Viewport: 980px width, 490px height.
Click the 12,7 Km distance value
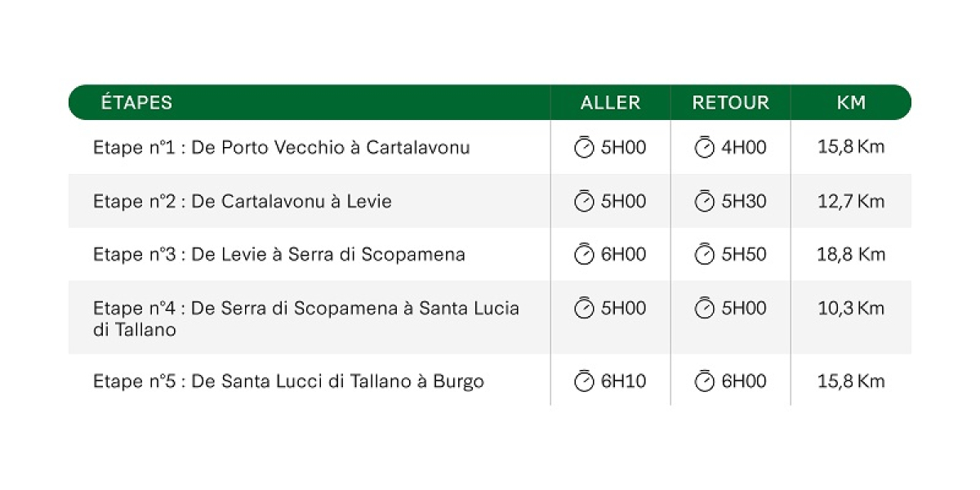[851, 201]
